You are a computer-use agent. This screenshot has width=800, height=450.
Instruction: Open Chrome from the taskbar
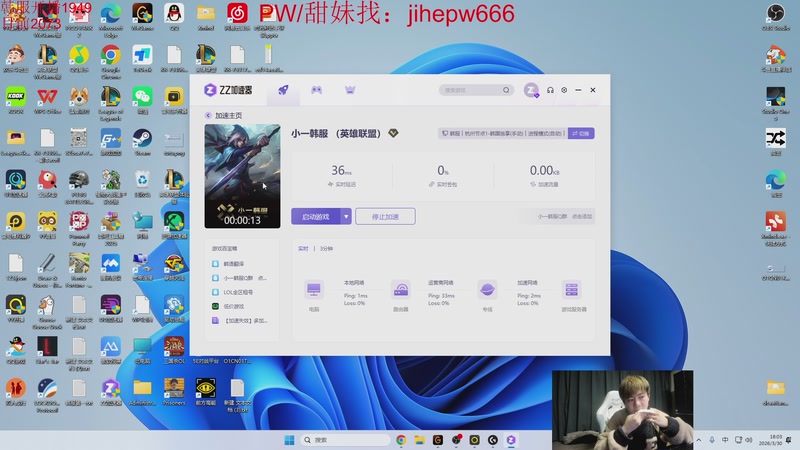[x=401, y=440]
